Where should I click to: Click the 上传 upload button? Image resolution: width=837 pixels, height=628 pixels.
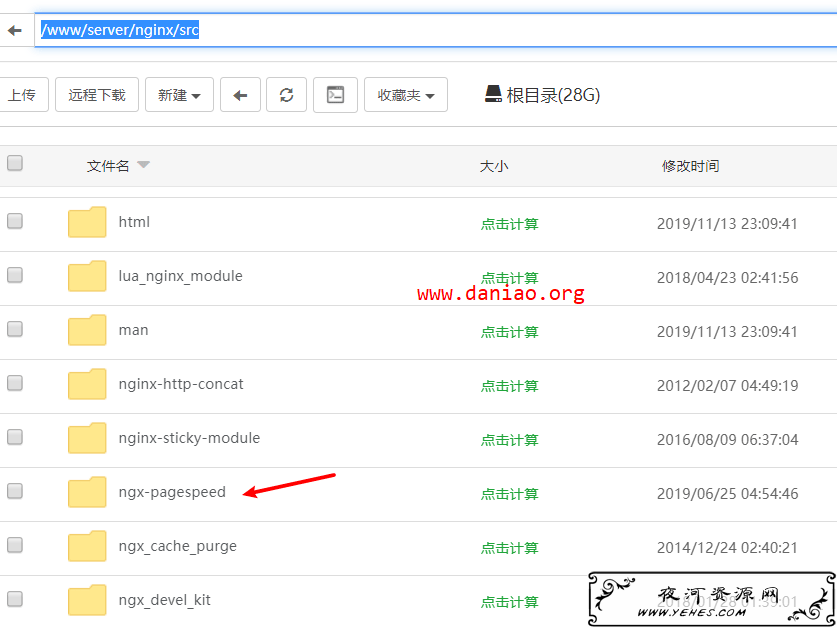(x=21, y=95)
